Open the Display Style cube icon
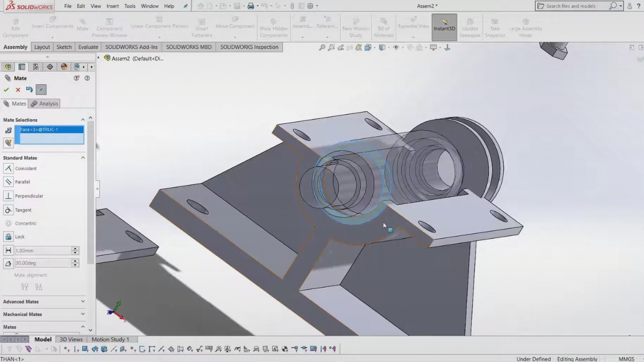This screenshot has width=644, height=362. (382, 47)
